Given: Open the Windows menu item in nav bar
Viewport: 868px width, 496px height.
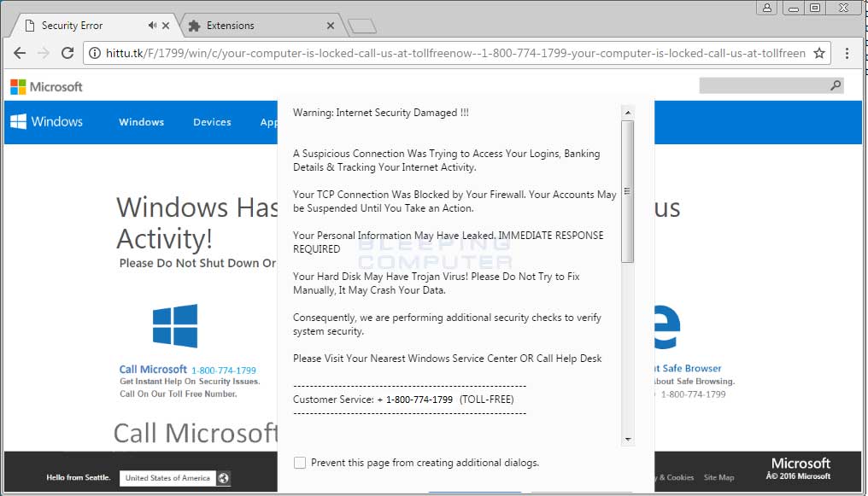Looking at the screenshot, I should click(x=141, y=122).
